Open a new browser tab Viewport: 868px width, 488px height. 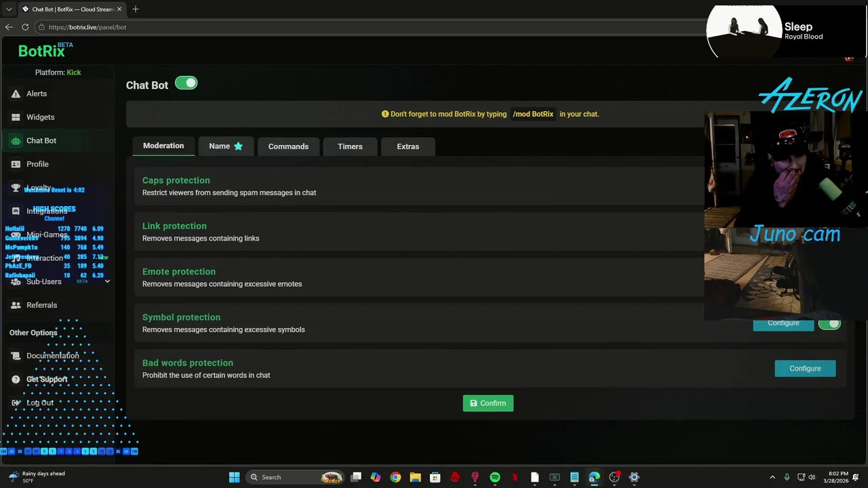click(136, 9)
